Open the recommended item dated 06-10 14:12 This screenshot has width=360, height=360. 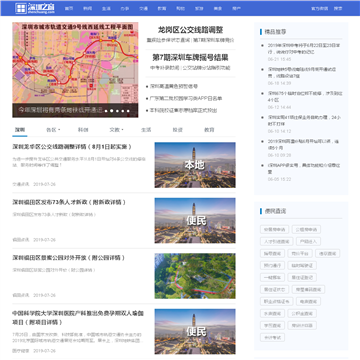click(x=304, y=121)
